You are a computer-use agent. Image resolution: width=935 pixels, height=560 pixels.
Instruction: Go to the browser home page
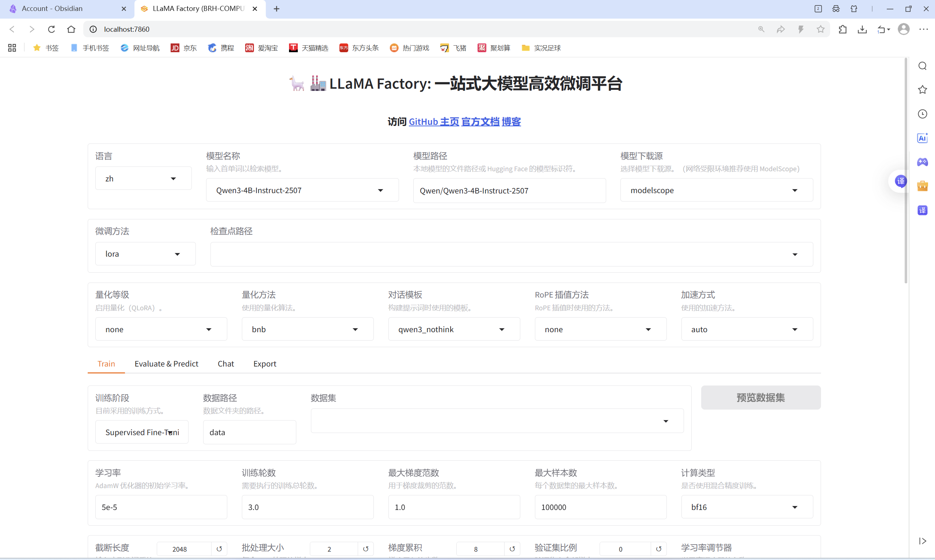tap(71, 29)
